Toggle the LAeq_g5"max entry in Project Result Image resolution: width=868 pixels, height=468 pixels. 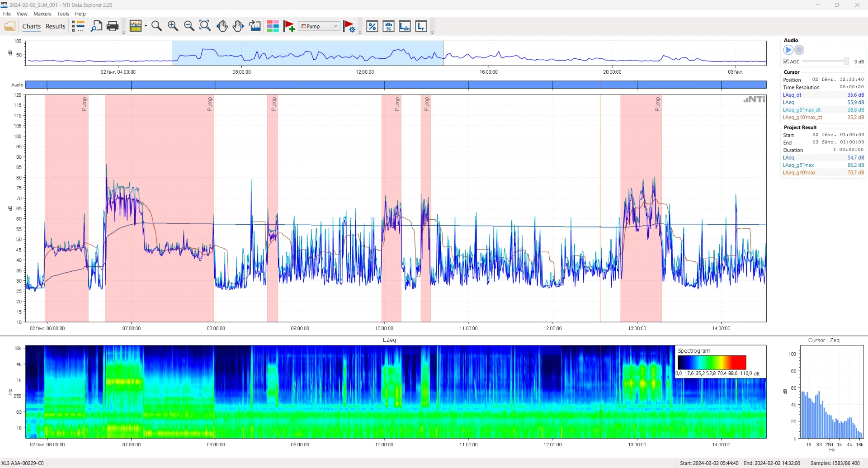tap(798, 165)
